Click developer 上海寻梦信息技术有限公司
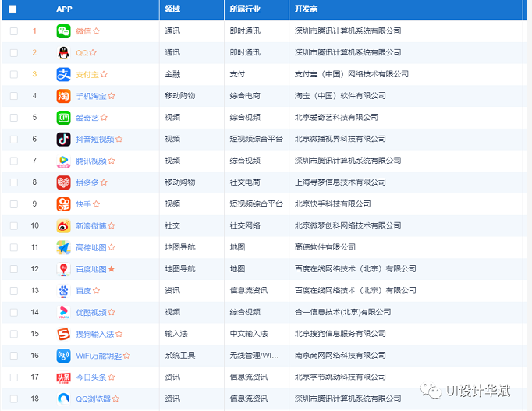The image size is (532, 411). pos(340,182)
